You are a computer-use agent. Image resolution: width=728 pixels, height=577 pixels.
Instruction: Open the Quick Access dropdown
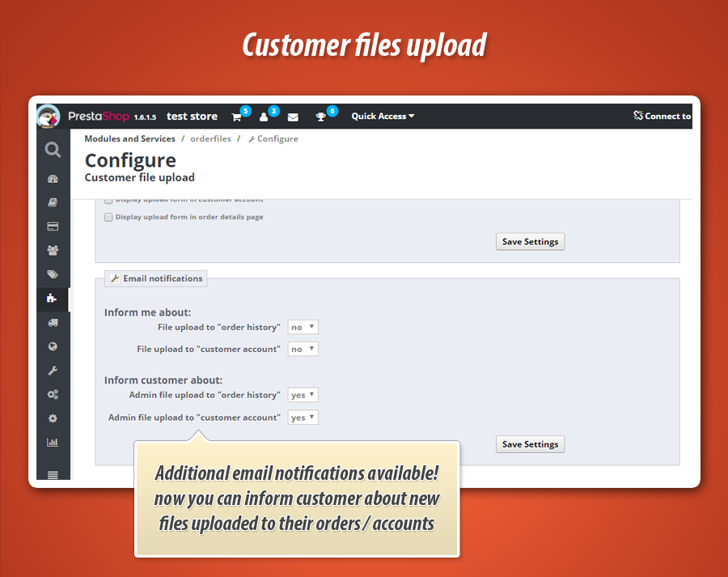tap(382, 116)
